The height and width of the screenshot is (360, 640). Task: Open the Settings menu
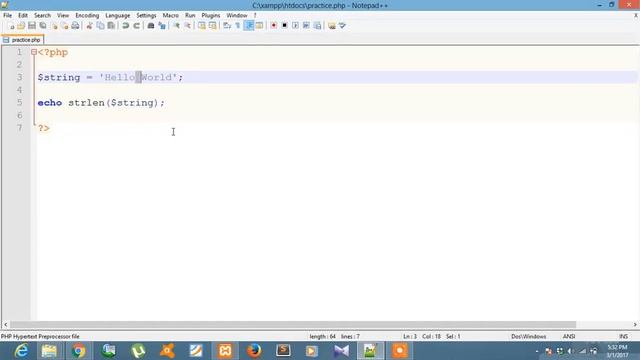pyautogui.click(x=146, y=15)
